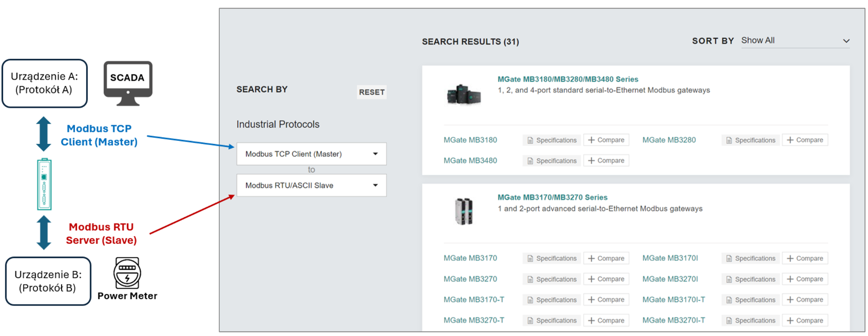
Task: View Specifications for MGate MB3270-T
Action: click(552, 320)
